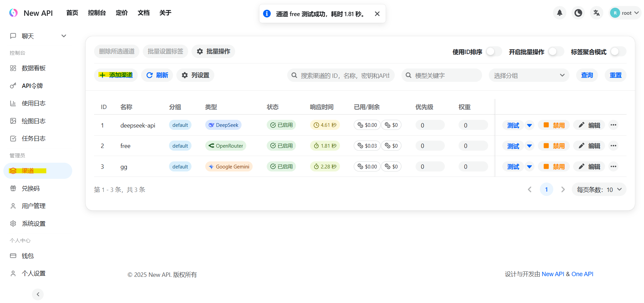
Task: Collapse the sidebar with the left chevron
Action: coord(38,294)
